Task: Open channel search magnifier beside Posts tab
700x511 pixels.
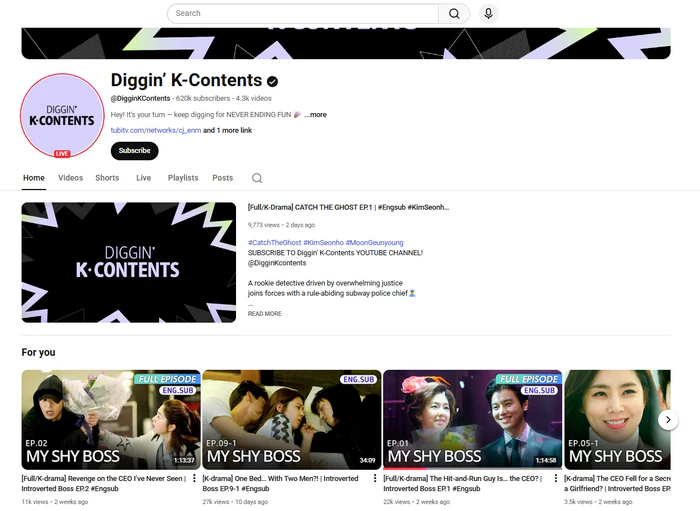Action: point(257,178)
